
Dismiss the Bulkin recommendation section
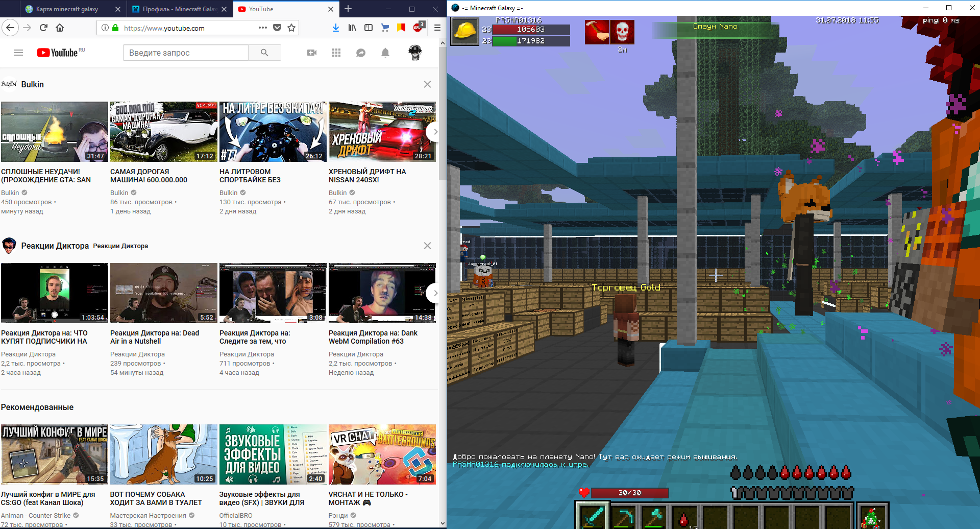[x=427, y=84]
